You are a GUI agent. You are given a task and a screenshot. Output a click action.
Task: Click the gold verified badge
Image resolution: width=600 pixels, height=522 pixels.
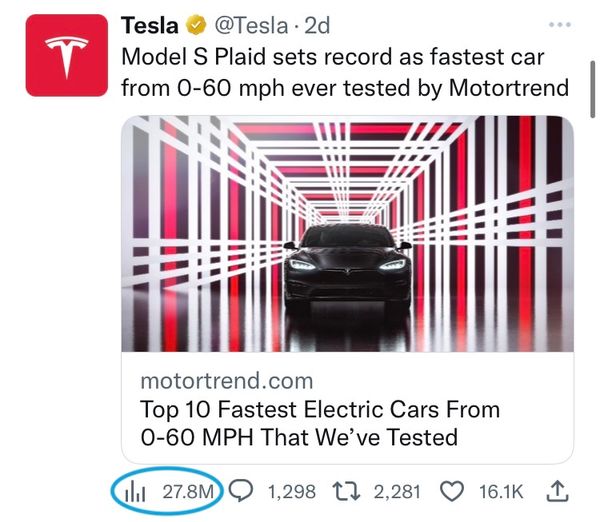(x=199, y=24)
